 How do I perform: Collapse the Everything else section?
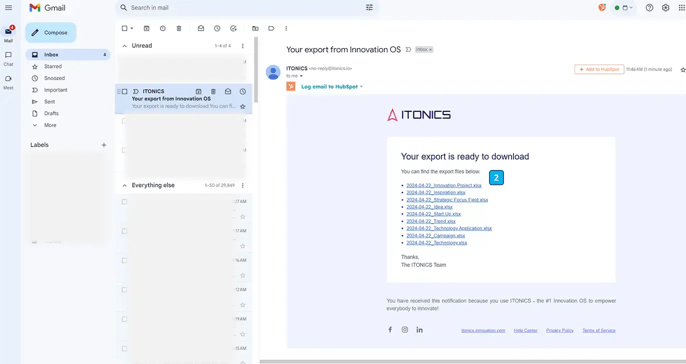pos(125,186)
